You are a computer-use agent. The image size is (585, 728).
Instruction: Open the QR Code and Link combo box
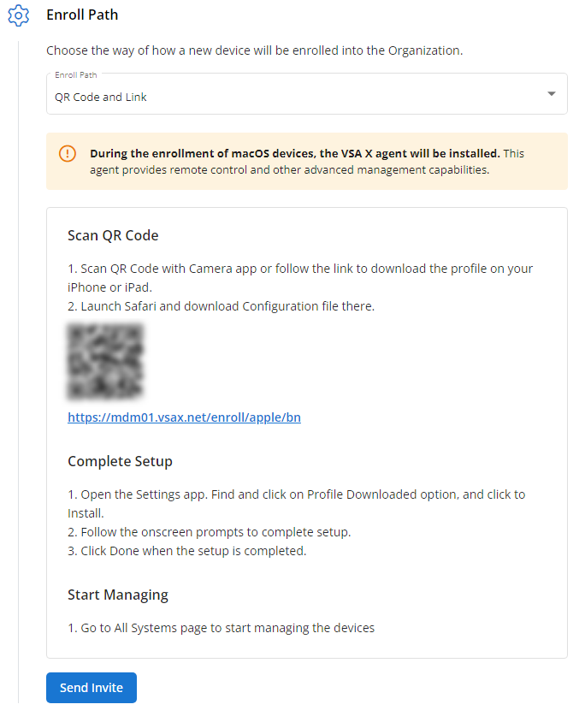pyautogui.click(x=291, y=97)
